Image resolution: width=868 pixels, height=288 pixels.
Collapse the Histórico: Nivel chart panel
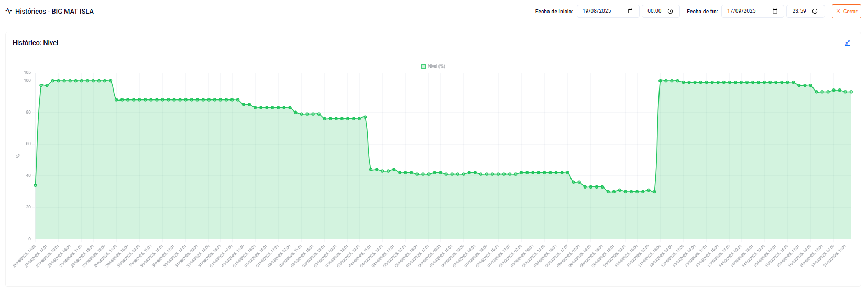848,43
